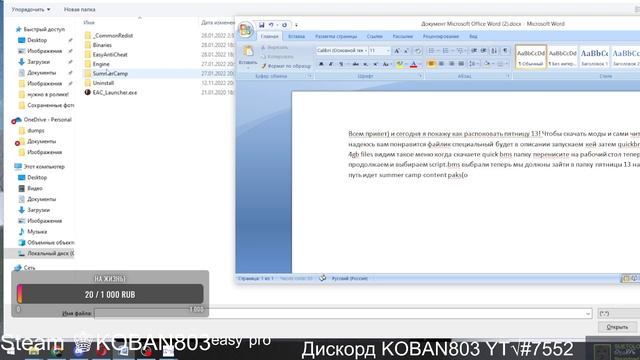Toggle Superscript formatting
Screen dimensions: 640x360
[376, 64]
